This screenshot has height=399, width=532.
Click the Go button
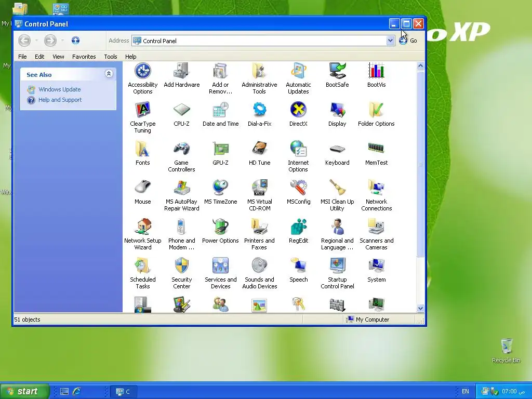coord(408,41)
